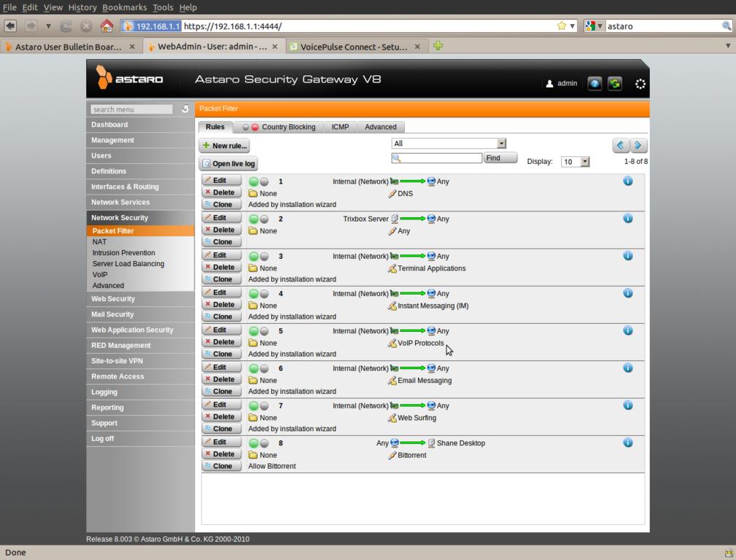Image resolution: width=736 pixels, height=560 pixels.
Task: Open the history dropdown arrow beside forward button
Action: (48, 26)
